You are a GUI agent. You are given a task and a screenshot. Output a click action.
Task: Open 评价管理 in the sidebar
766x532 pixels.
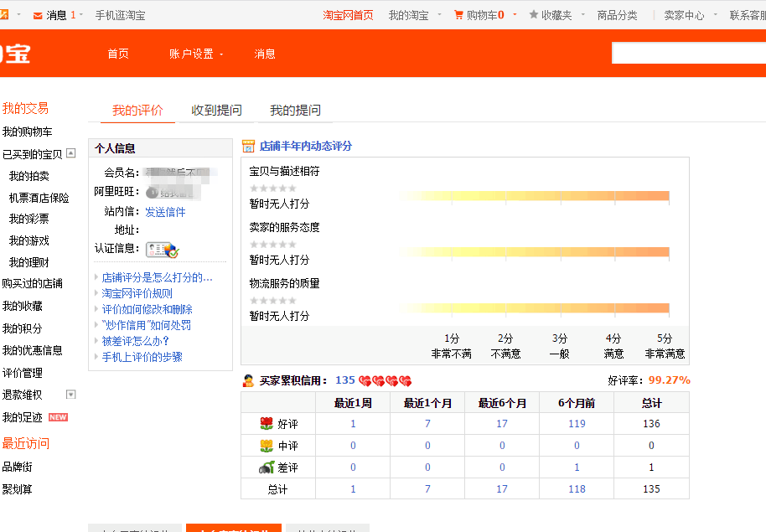click(x=23, y=373)
